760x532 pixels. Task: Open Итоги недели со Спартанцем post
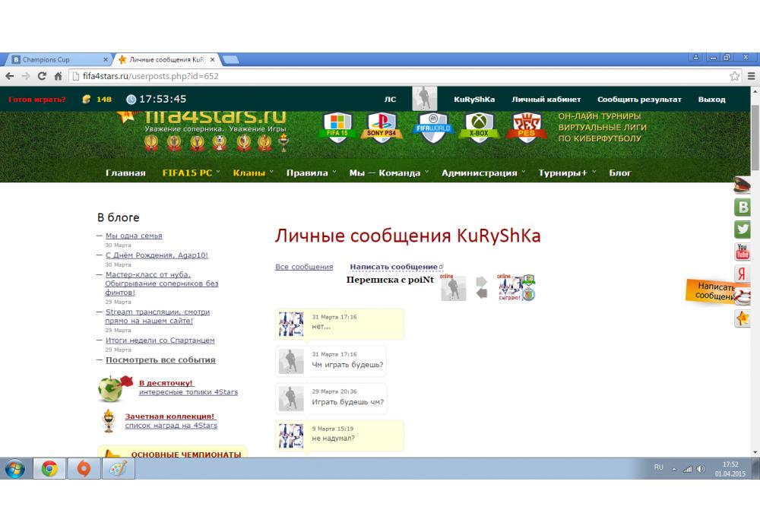pyautogui.click(x=160, y=340)
